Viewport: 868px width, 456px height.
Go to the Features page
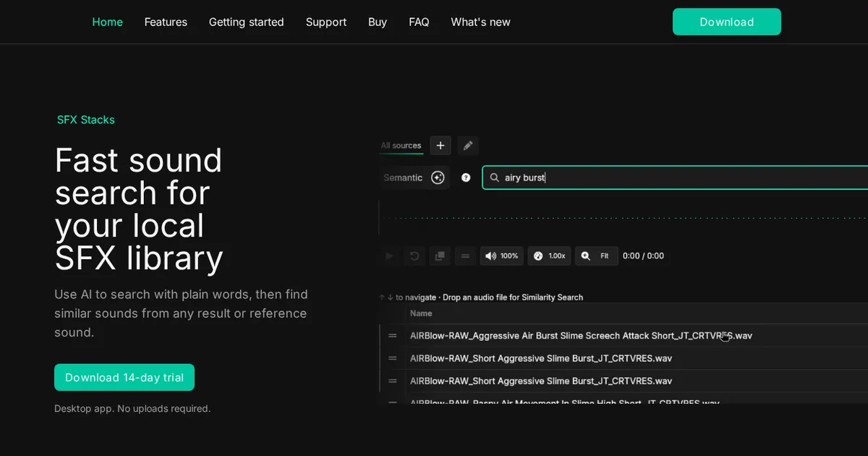tap(166, 22)
